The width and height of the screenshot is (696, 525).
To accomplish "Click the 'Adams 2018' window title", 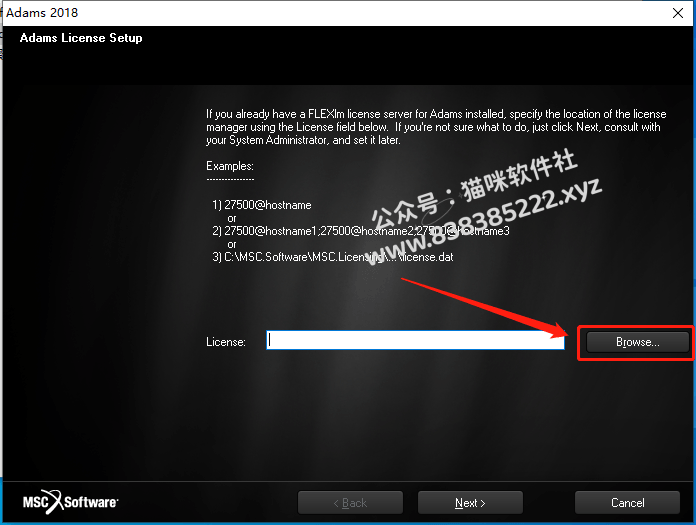I will [42, 12].
